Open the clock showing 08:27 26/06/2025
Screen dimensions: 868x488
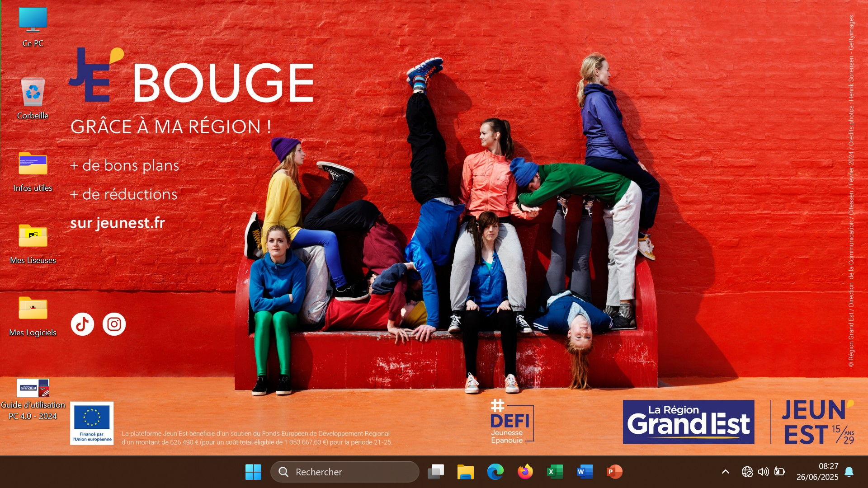817,472
